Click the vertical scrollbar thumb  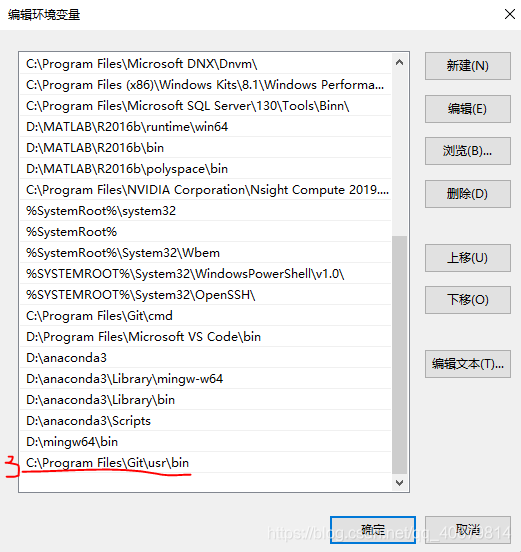point(399,355)
